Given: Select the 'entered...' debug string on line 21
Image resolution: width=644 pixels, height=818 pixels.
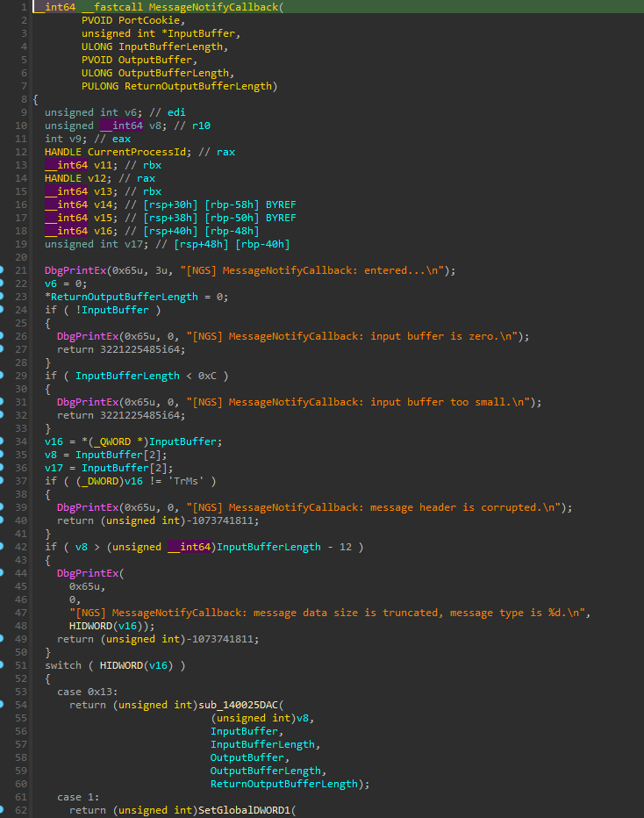Looking at the screenshot, I should (x=311, y=270).
